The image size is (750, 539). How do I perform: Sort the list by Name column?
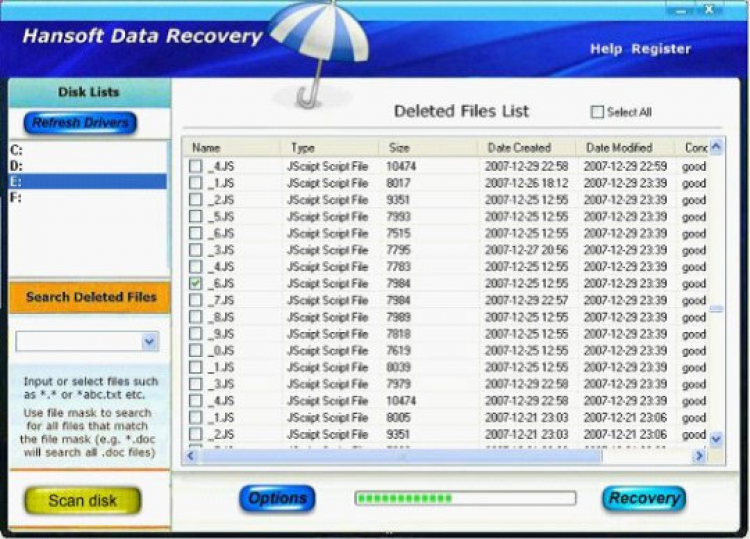233,148
